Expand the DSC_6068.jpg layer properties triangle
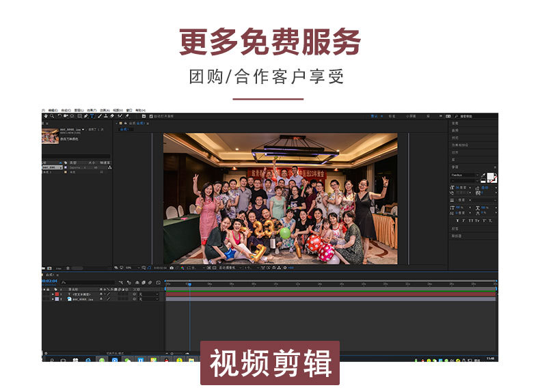Viewport: 540px width, 392px height. 53,298
